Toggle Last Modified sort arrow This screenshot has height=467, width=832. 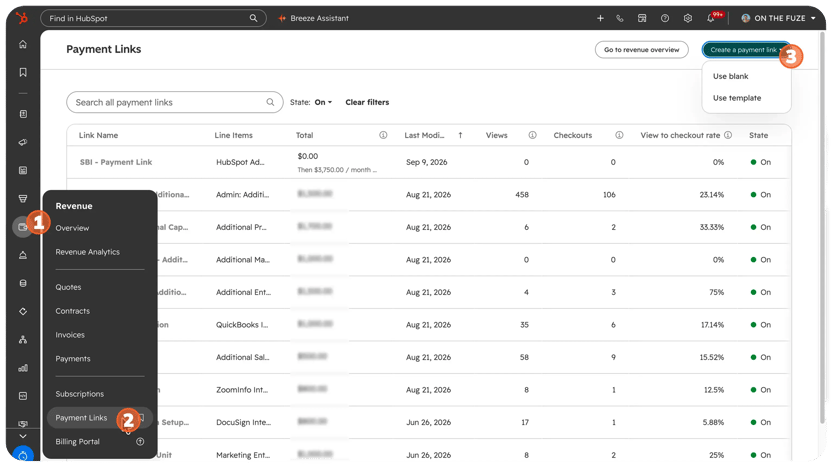coord(461,135)
